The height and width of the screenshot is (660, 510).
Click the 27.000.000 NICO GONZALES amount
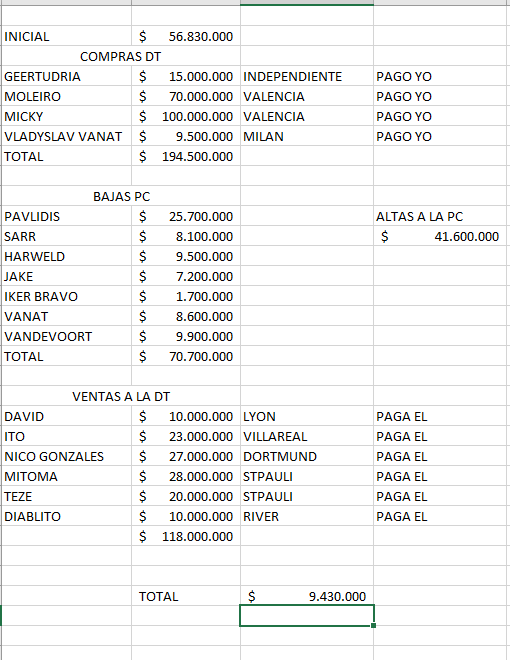coord(186,456)
